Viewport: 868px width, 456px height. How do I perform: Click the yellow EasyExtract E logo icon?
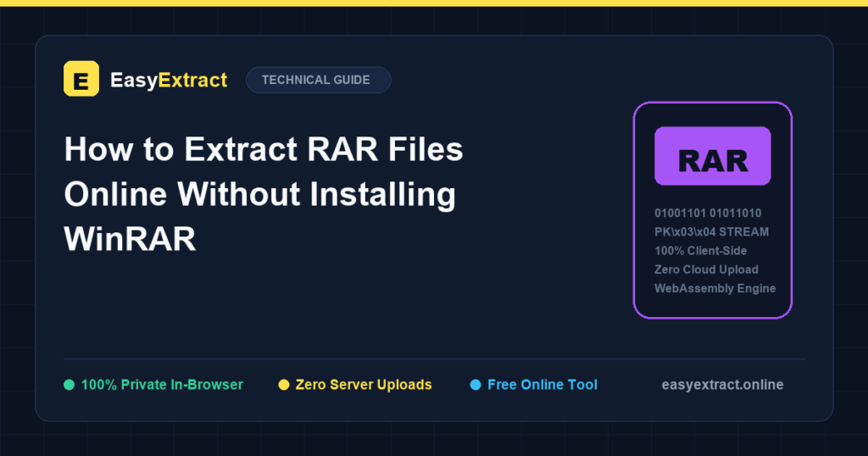click(81, 79)
